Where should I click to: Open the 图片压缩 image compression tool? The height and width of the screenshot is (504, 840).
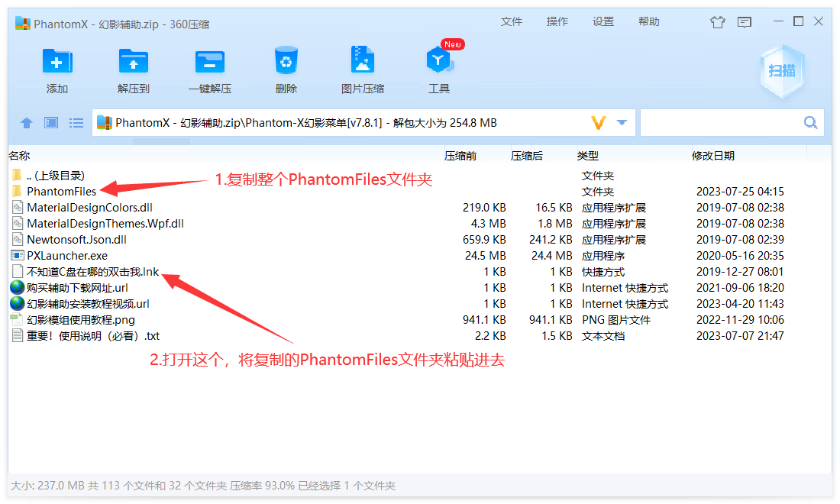tap(363, 60)
